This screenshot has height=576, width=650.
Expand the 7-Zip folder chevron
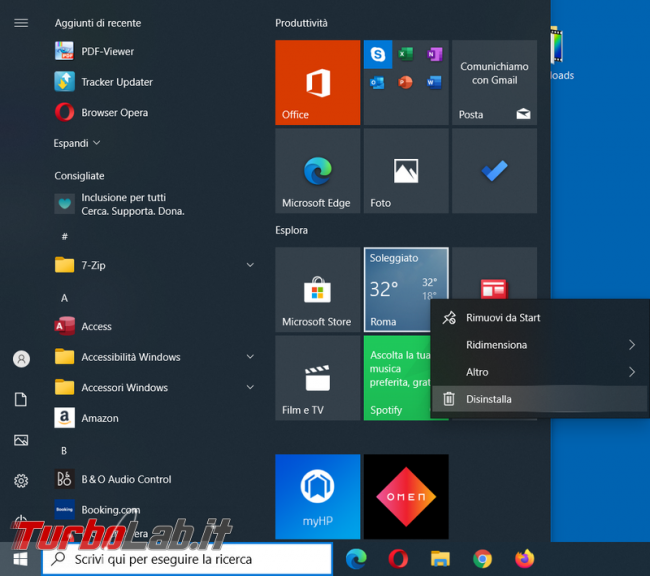(x=250, y=265)
